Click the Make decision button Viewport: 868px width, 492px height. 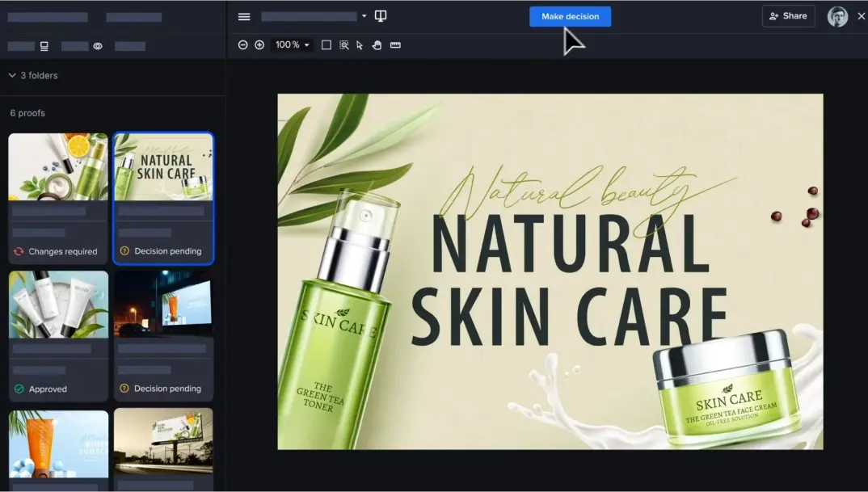[x=570, y=16]
